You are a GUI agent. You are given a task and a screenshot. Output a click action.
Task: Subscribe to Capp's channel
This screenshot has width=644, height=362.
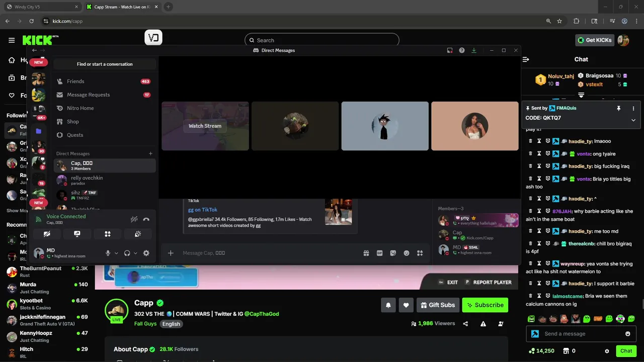485,305
